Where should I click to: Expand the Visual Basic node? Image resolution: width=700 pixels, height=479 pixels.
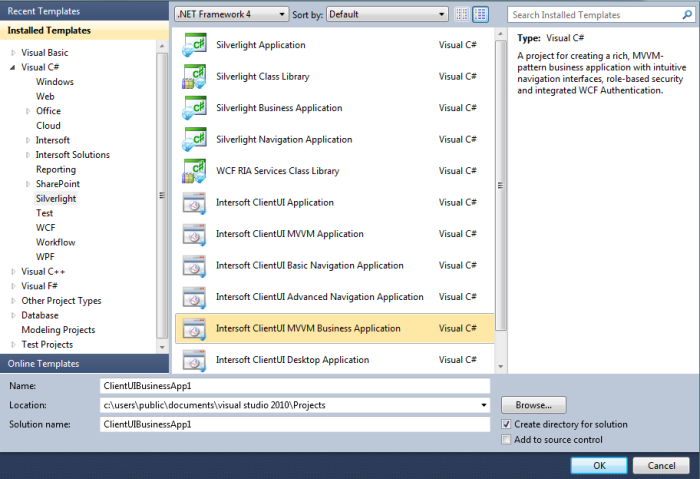coord(13,53)
